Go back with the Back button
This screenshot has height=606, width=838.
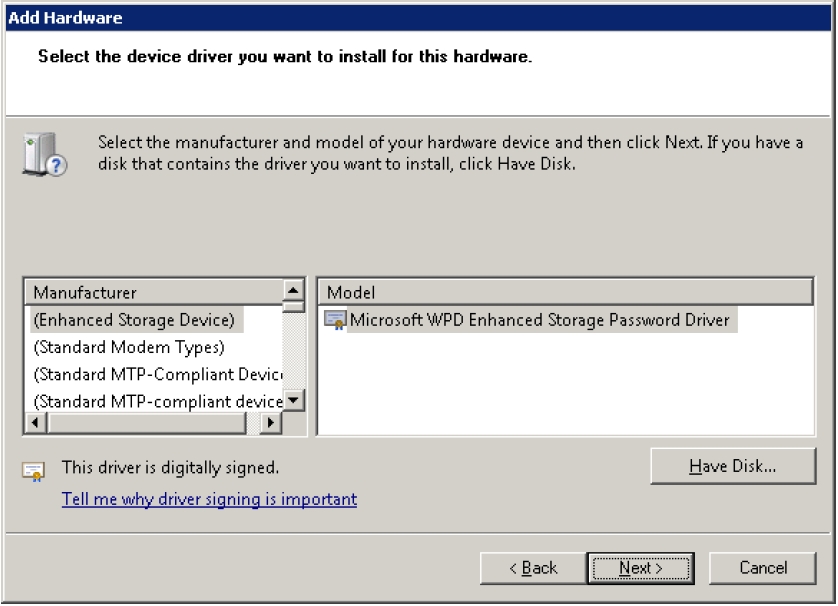[x=533, y=568]
